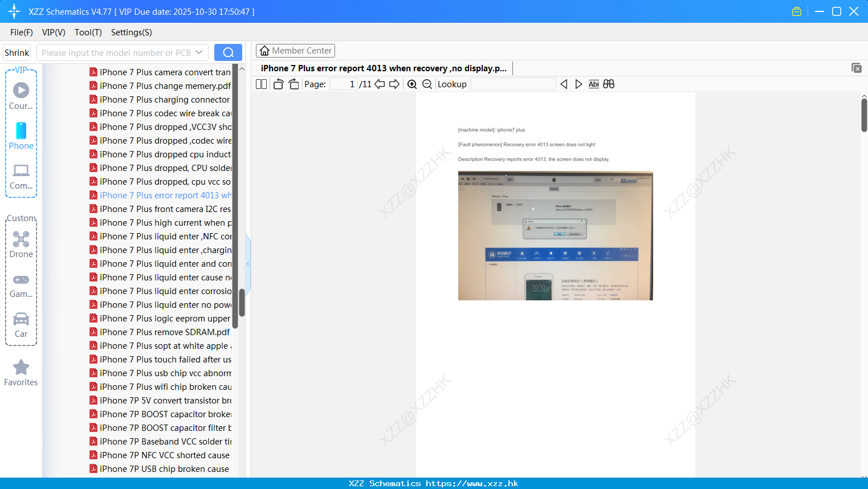
Task: Rotate the page clockwise
Action: pos(294,84)
